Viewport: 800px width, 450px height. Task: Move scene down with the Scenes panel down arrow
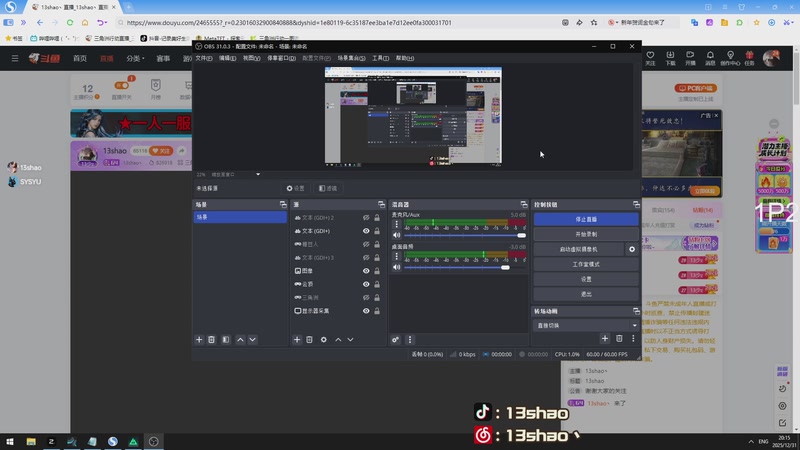pyautogui.click(x=253, y=340)
